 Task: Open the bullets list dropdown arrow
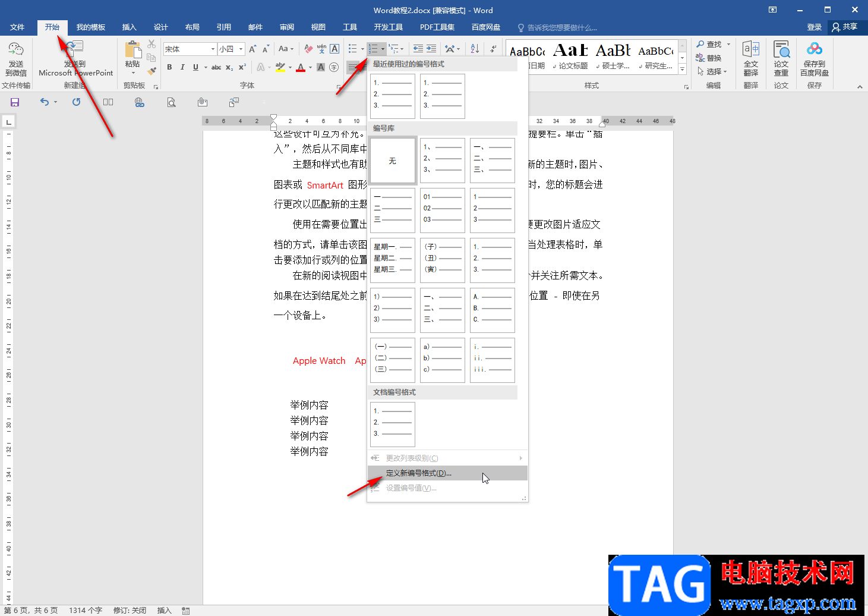[x=362, y=49]
